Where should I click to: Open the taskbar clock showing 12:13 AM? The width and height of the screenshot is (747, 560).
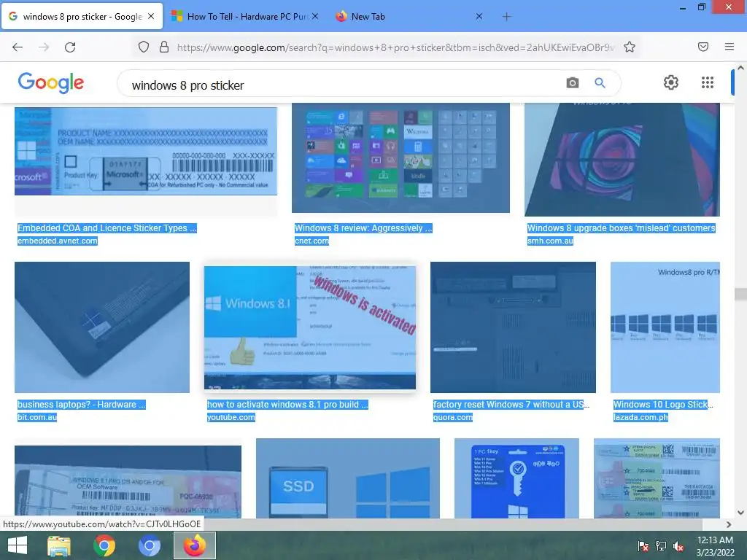715,546
